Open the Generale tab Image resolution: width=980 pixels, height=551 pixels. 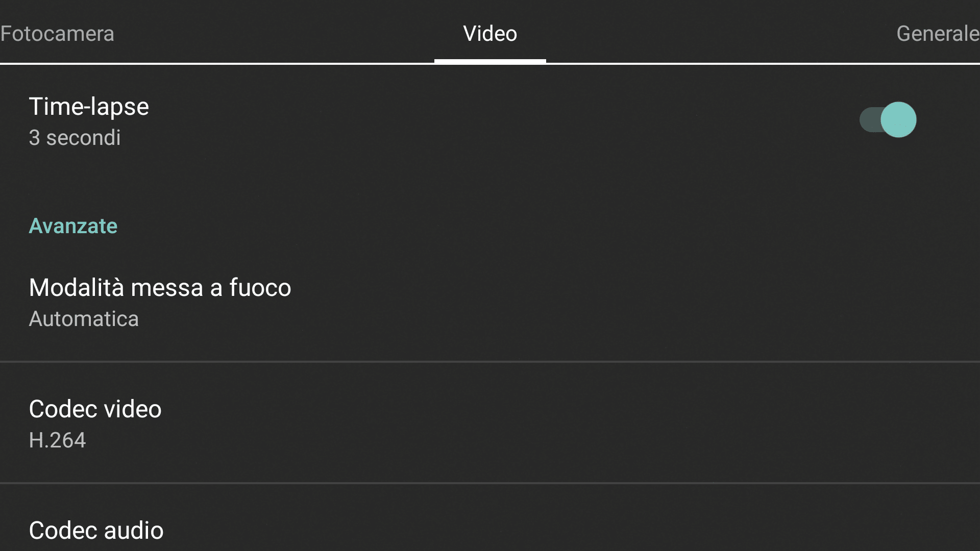(x=937, y=34)
